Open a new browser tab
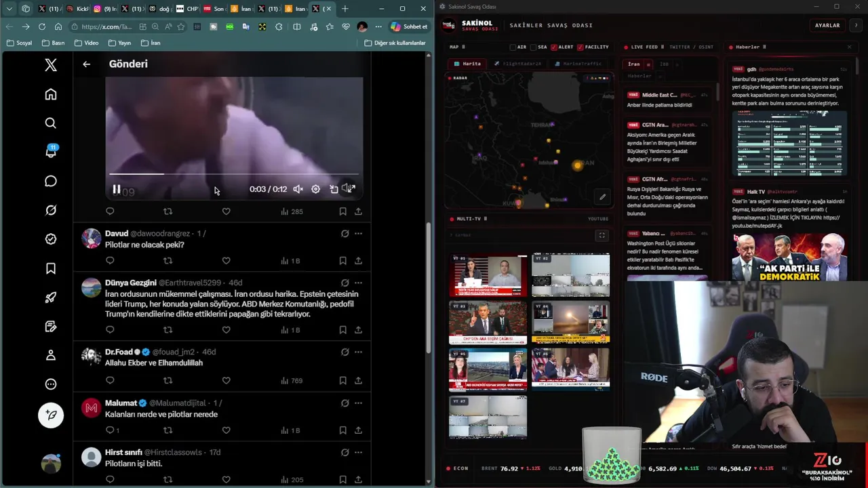 345,9
